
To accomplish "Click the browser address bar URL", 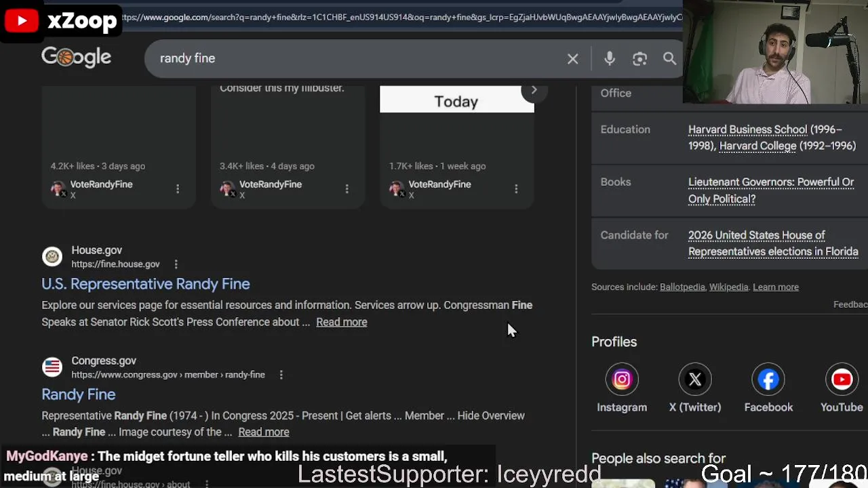I will [401, 17].
